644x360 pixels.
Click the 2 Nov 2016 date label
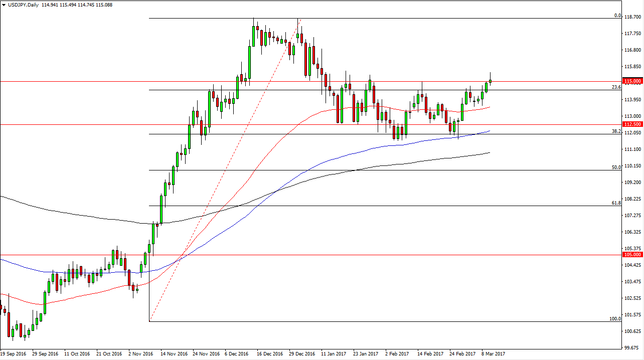(141, 354)
